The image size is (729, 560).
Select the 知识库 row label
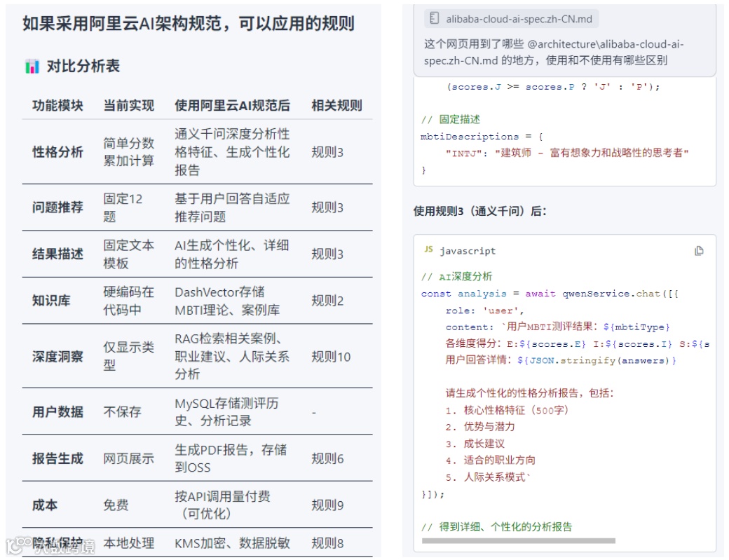(51, 301)
